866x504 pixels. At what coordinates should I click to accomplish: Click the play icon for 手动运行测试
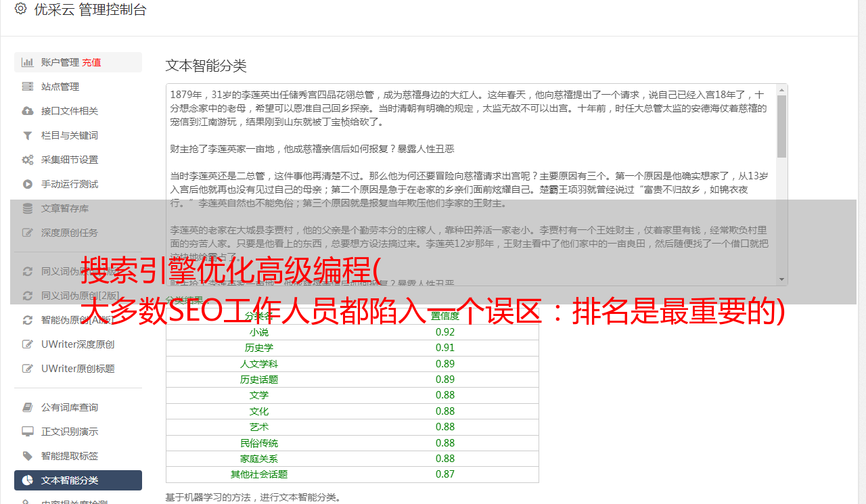[x=28, y=184]
